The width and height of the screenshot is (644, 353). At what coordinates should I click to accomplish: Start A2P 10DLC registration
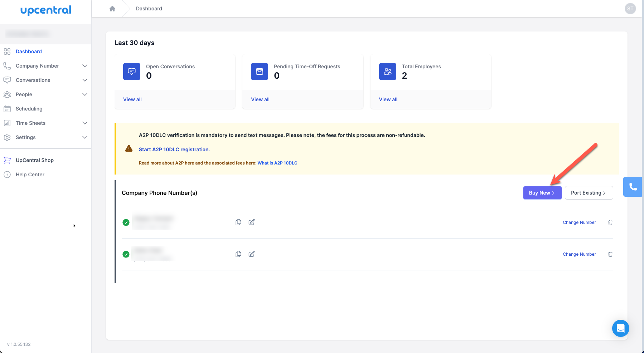tap(174, 149)
